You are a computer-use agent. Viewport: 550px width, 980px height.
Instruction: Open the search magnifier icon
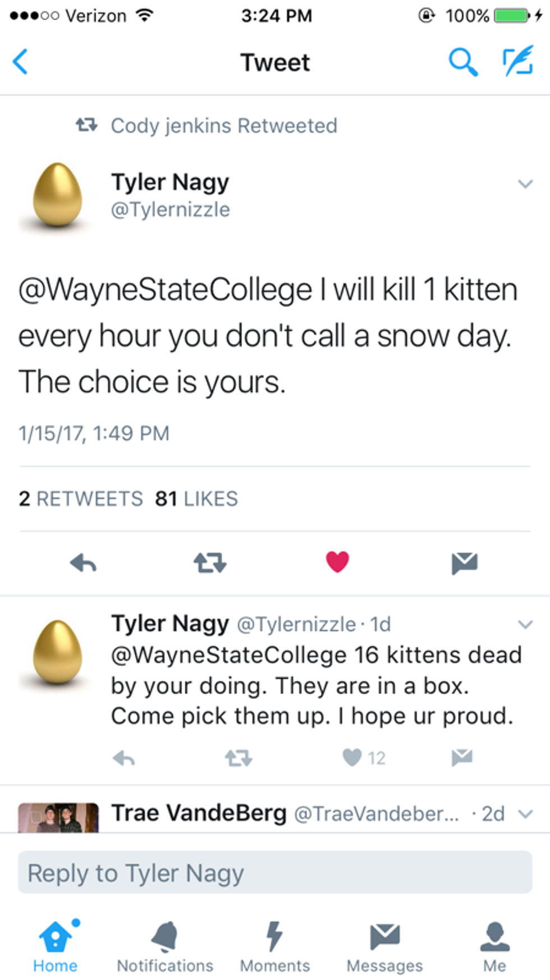[x=463, y=62]
